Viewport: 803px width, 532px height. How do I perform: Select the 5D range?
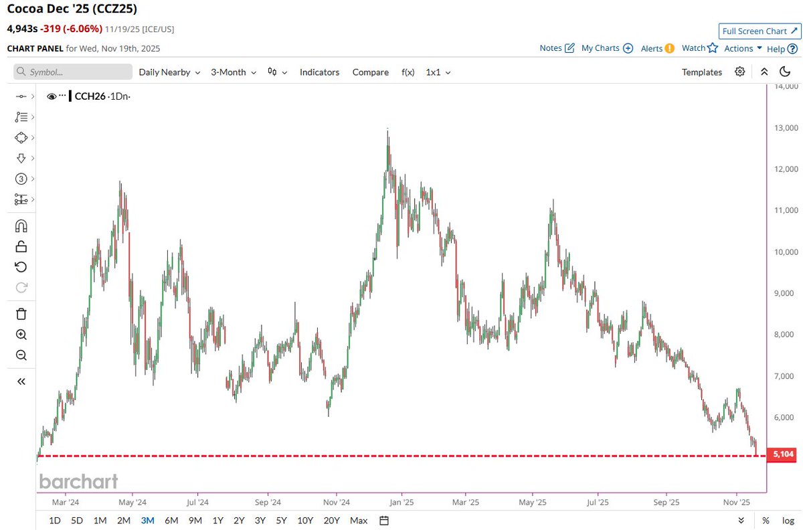click(78, 520)
